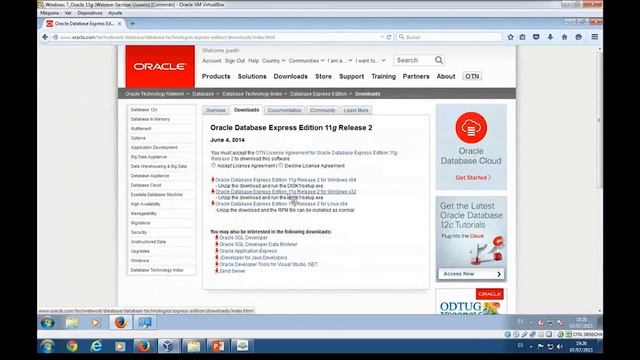Image resolution: width=640 pixels, height=360 pixels.
Task: Bookmark this page with the star icon
Action: (510, 37)
